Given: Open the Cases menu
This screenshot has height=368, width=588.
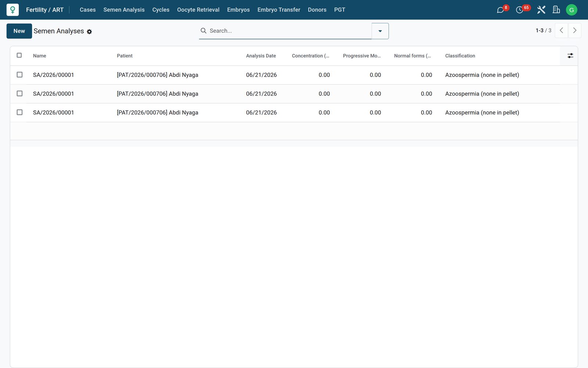Looking at the screenshot, I should click(87, 10).
